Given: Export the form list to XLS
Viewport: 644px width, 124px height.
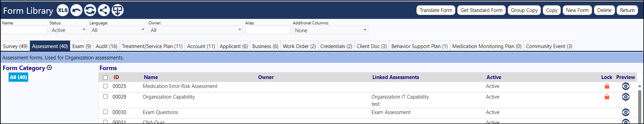Looking at the screenshot, I should click(x=63, y=10).
